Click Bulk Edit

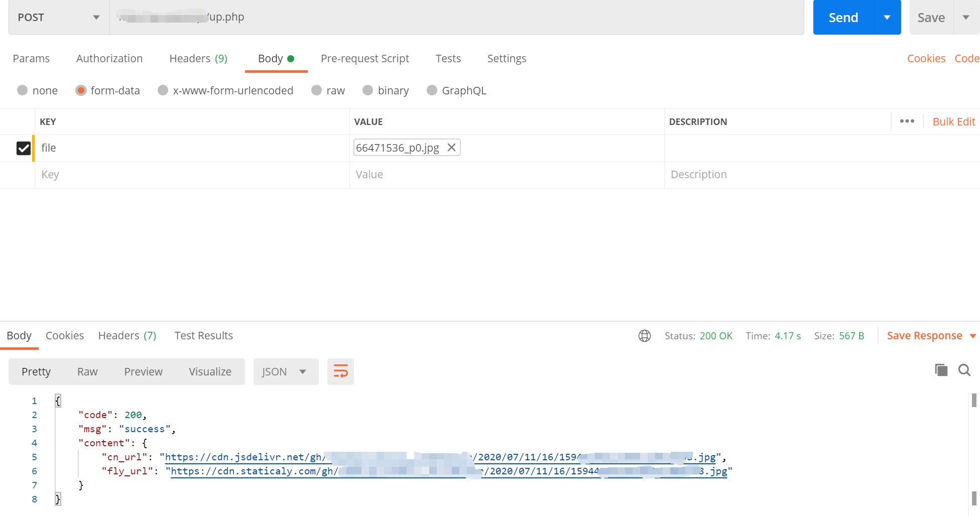954,121
